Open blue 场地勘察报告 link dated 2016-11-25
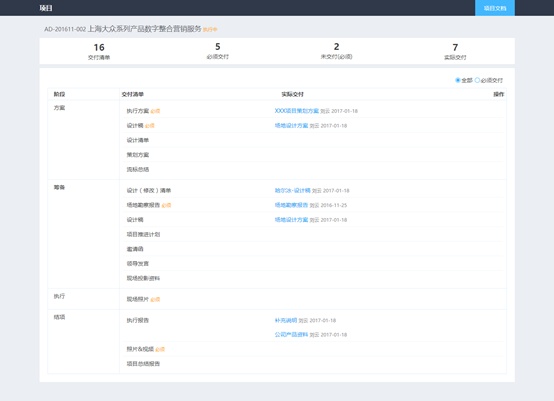The width and height of the screenshot is (554, 401). (x=291, y=205)
